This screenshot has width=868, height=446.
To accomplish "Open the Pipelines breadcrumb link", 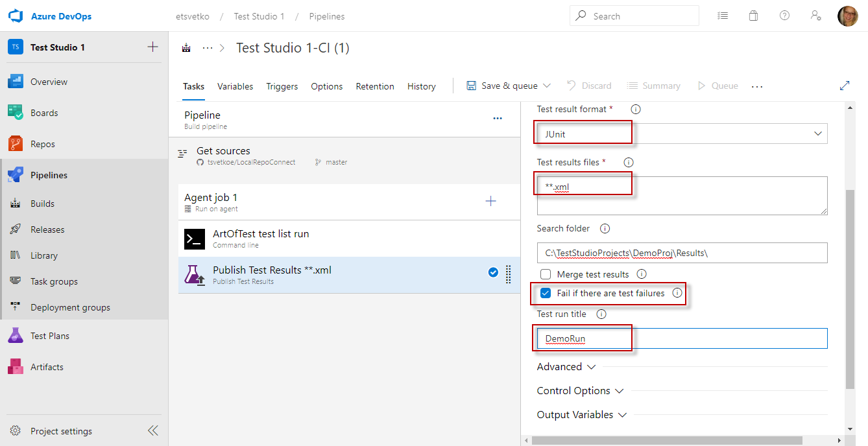I will point(327,16).
